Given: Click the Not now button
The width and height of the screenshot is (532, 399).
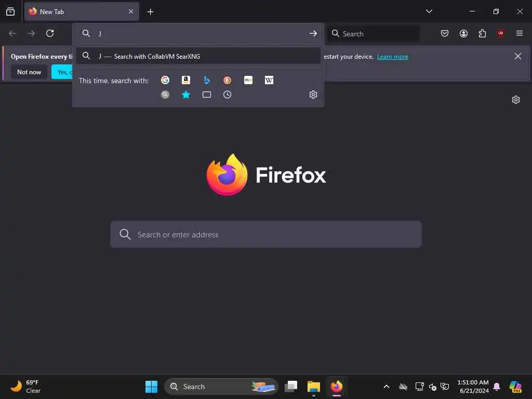Looking at the screenshot, I should pos(29,72).
